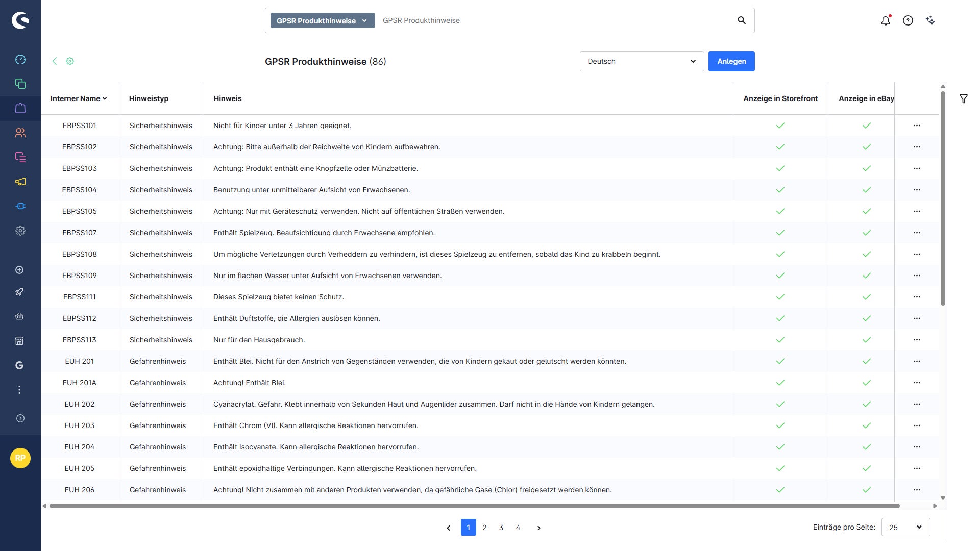Open the Marketing megaphone icon in sidebar
This screenshot has width=980, height=551.
(x=20, y=182)
